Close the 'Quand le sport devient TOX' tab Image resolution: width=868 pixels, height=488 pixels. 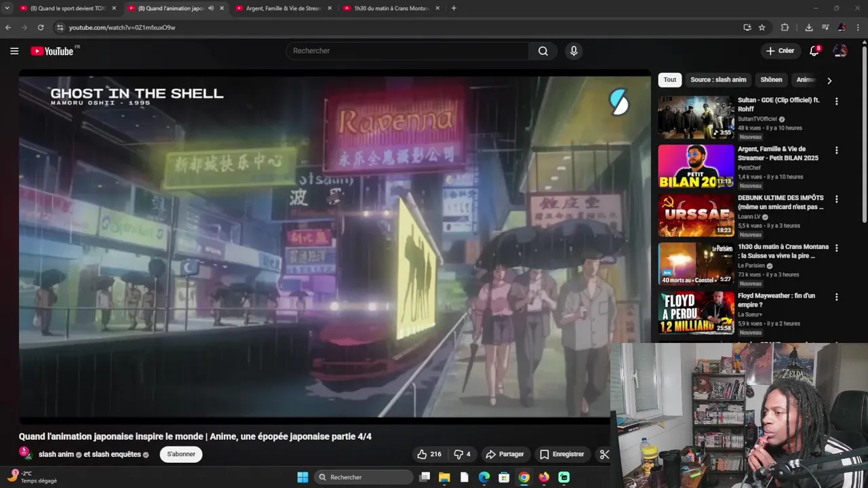click(x=114, y=8)
